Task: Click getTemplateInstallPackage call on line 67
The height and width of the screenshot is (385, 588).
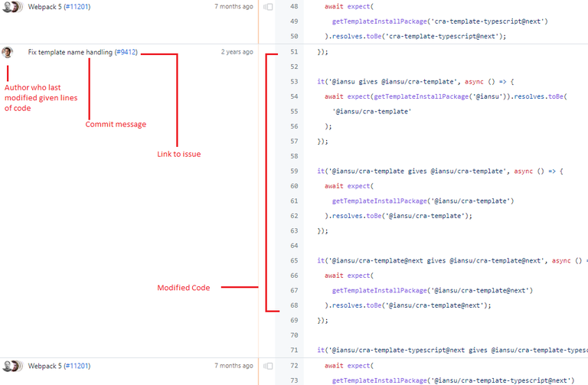Action: pos(433,291)
